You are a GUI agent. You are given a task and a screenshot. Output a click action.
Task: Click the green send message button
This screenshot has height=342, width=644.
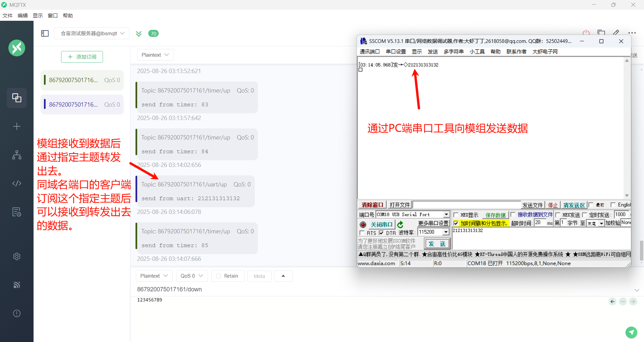tap(631, 332)
